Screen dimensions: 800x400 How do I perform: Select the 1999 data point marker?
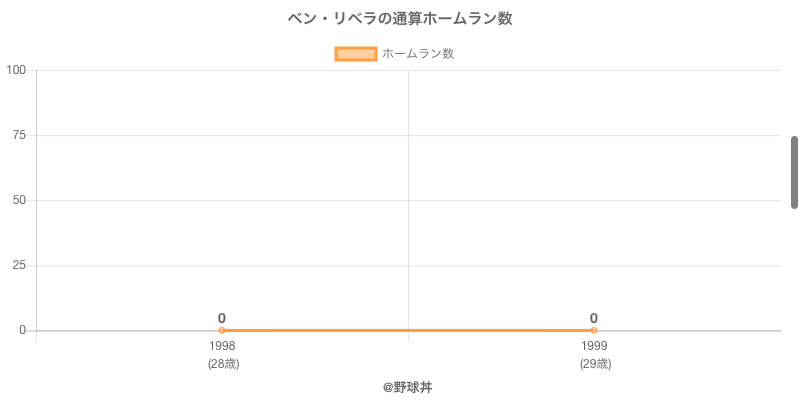point(594,331)
